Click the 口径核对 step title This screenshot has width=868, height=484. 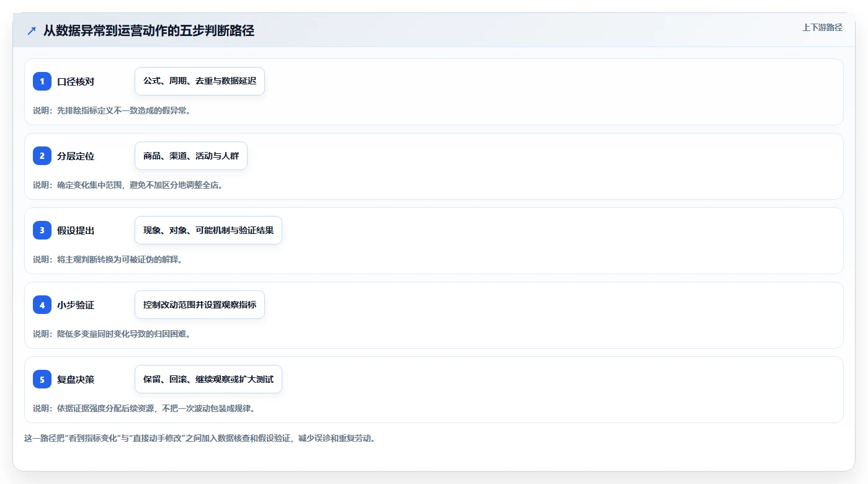coord(76,81)
